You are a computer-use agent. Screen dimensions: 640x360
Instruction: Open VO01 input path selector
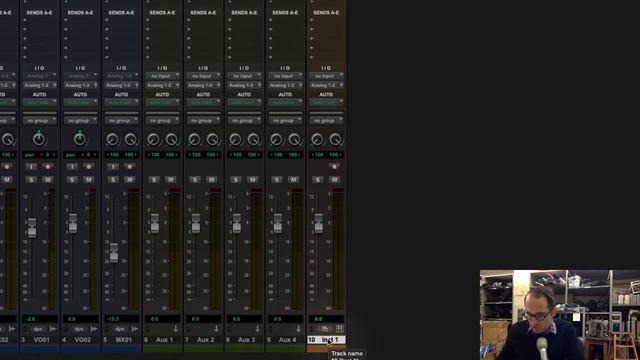(39, 76)
